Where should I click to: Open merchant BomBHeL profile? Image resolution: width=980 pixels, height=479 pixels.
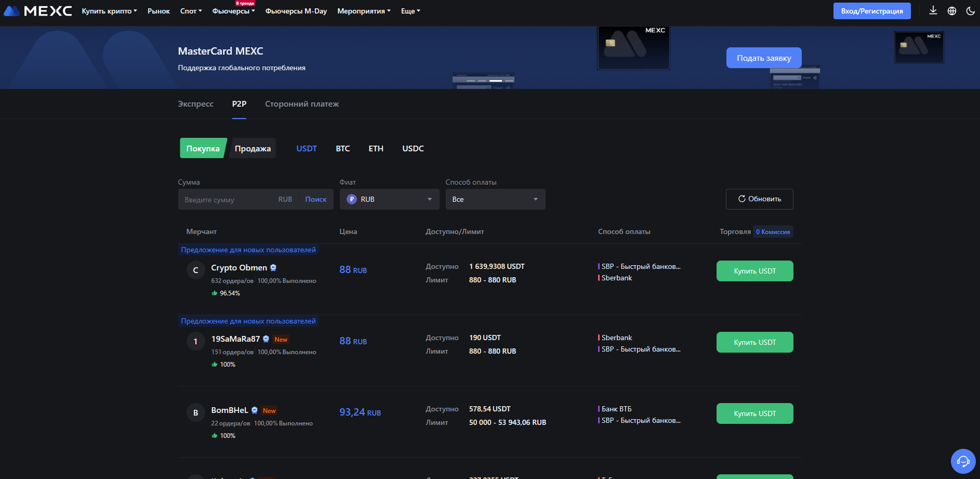[x=230, y=410]
